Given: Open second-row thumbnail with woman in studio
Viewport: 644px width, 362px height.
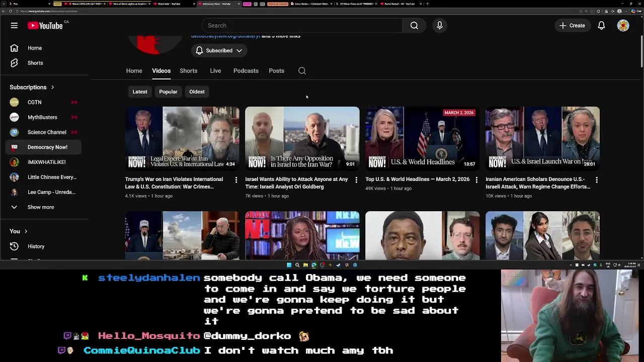Looking at the screenshot, I should pyautogui.click(x=302, y=235).
